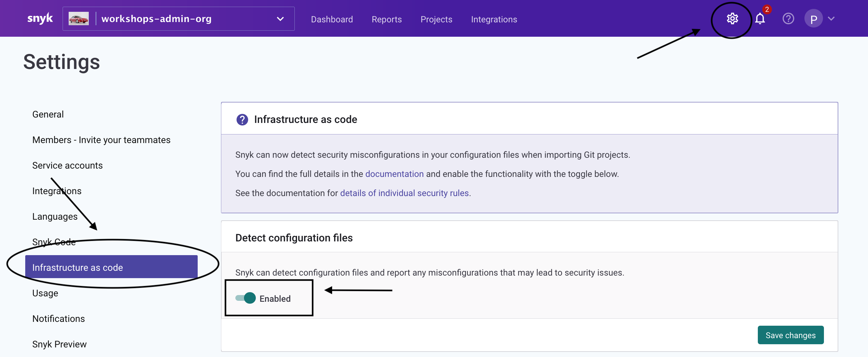Open the documentation link

coord(394,174)
